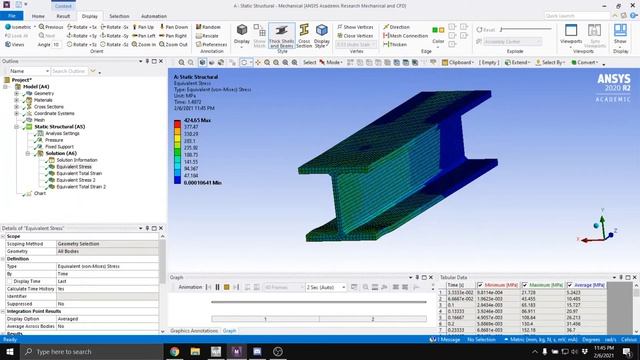Click the Angle input field
This screenshot has width=640, height=360.
[x=57, y=44]
